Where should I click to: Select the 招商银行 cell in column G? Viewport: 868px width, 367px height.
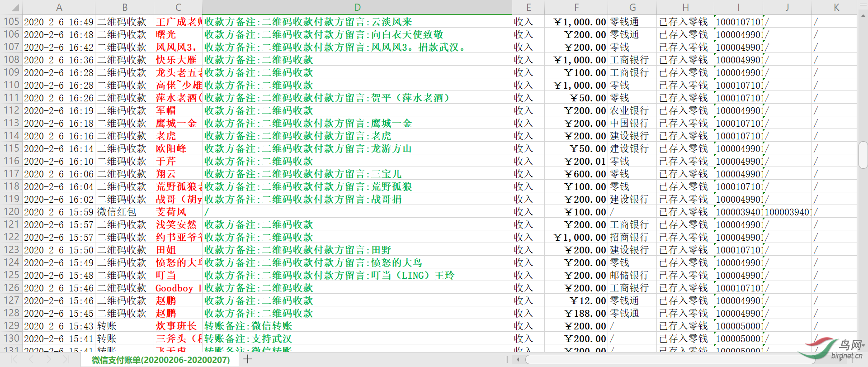tap(632, 237)
